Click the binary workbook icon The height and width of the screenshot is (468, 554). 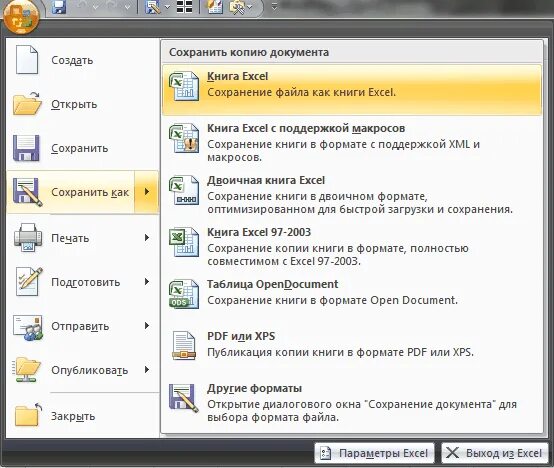click(184, 190)
